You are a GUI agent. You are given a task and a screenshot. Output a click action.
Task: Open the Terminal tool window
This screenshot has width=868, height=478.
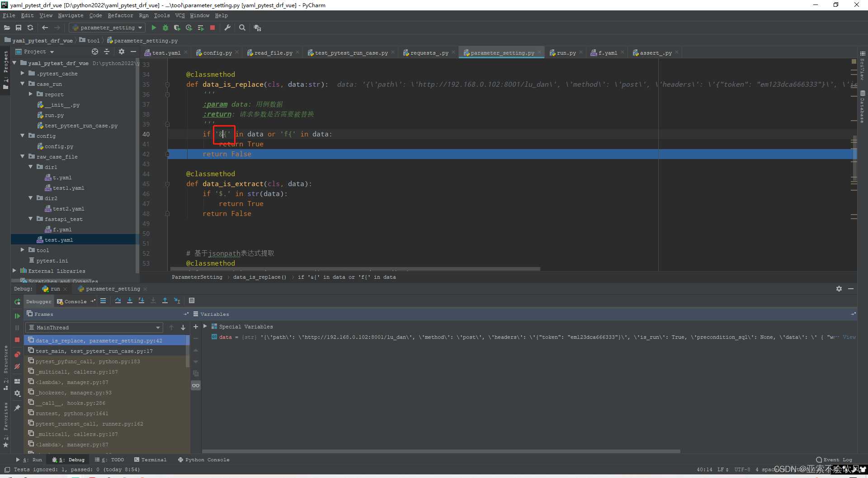pyautogui.click(x=151, y=459)
